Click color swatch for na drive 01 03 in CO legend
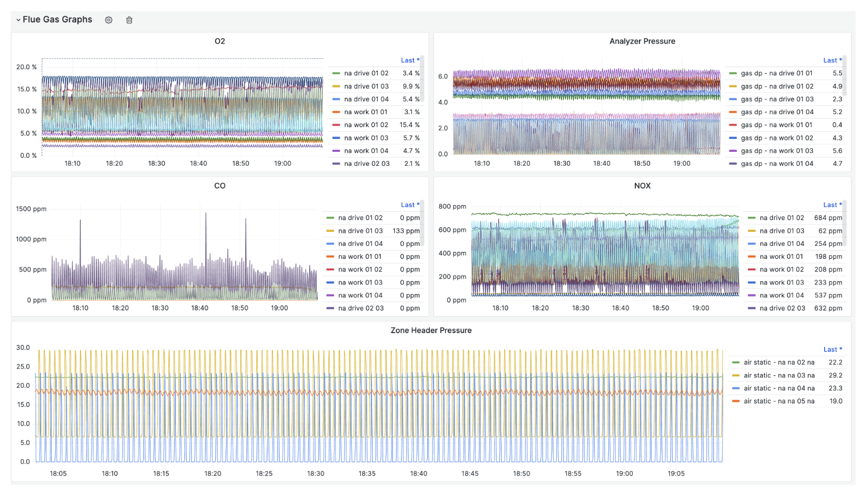The width and height of the screenshot is (868, 502). (x=330, y=231)
